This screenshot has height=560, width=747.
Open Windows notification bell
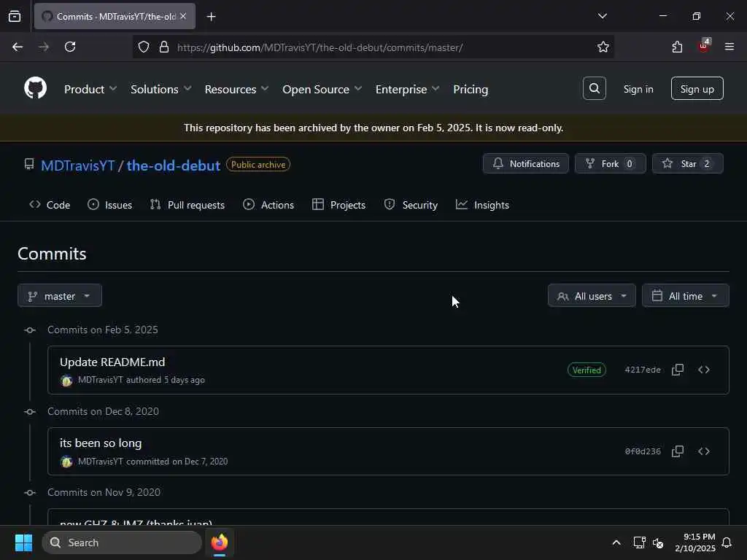tap(727, 542)
